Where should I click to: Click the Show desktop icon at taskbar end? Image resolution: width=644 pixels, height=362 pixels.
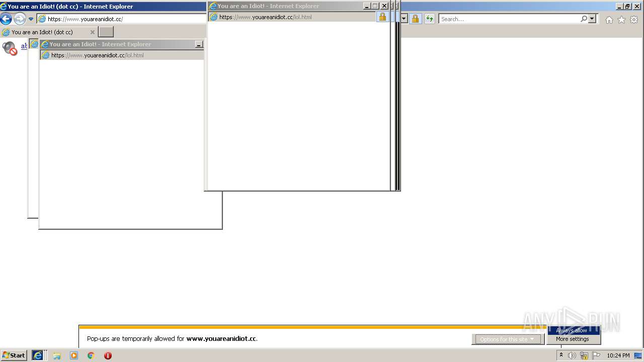pyautogui.click(x=638, y=355)
